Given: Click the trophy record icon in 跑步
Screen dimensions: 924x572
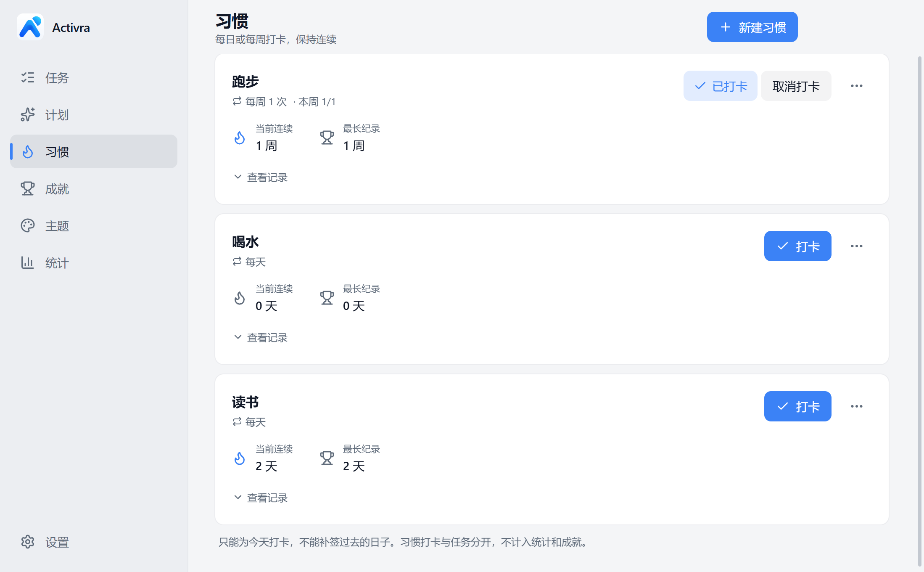Looking at the screenshot, I should tap(327, 138).
